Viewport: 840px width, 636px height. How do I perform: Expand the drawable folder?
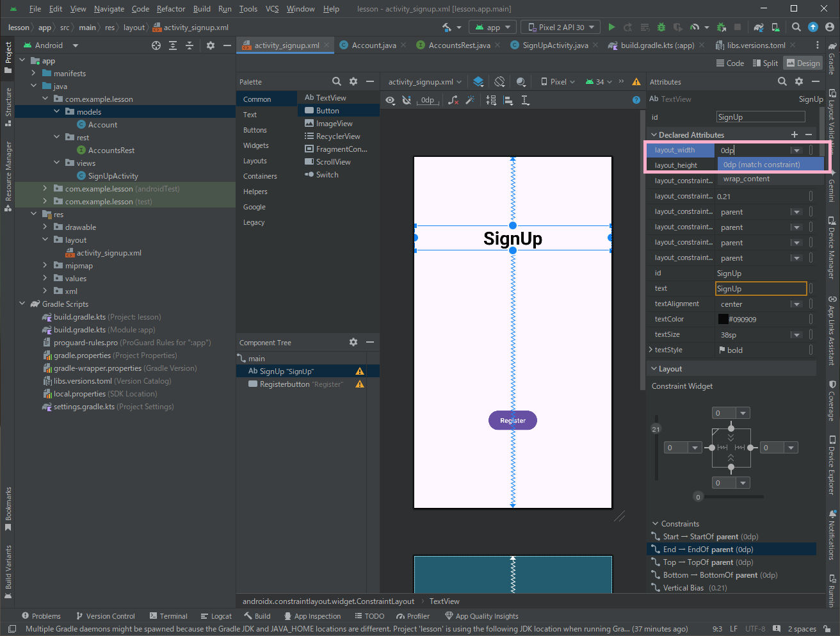tap(45, 227)
